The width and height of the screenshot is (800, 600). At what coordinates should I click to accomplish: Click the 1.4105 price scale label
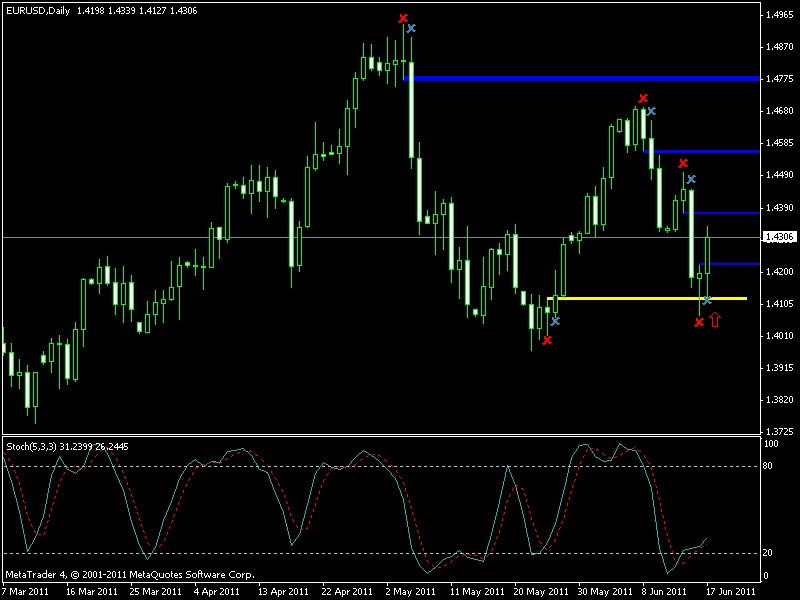pos(780,304)
